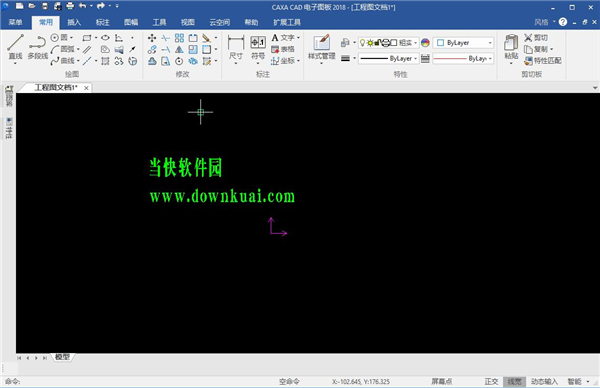Select the 多段线 polyline tool
This screenshot has height=388, width=600.
coord(38,47)
